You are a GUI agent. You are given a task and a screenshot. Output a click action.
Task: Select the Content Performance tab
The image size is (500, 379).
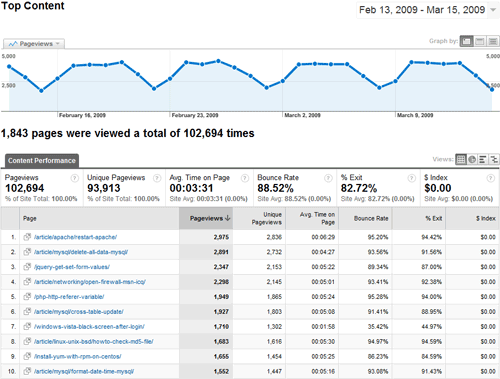coord(42,161)
